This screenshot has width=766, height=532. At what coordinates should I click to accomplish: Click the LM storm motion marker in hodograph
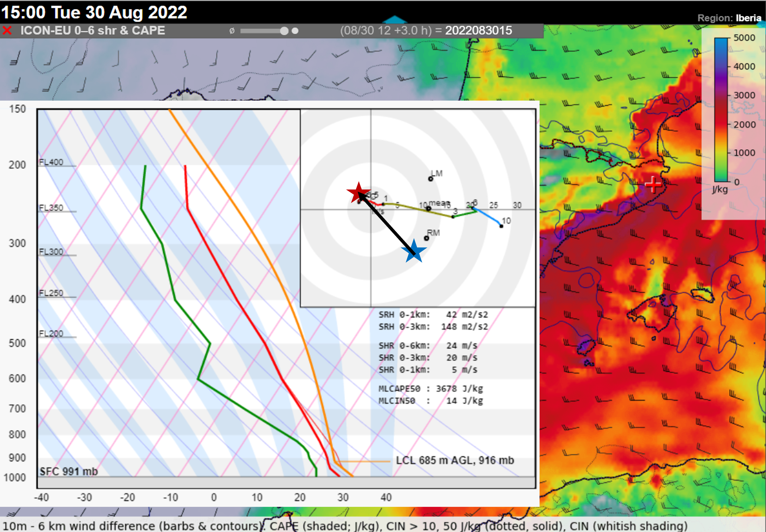pyautogui.click(x=431, y=179)
